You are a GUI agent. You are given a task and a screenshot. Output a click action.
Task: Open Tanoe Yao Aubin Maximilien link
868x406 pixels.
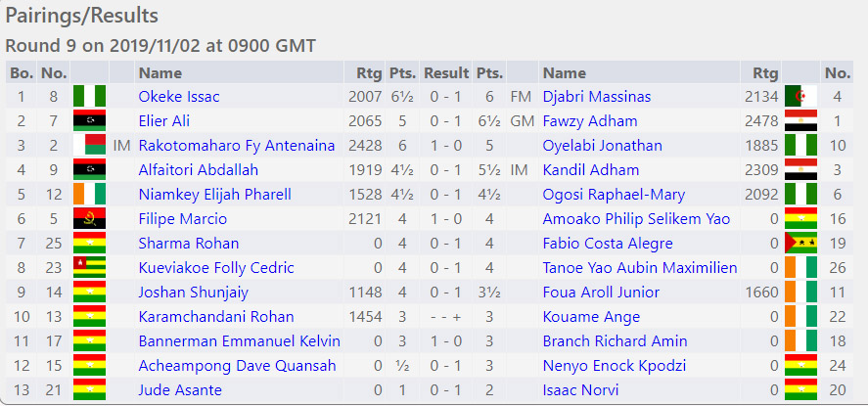pos(639,268)
